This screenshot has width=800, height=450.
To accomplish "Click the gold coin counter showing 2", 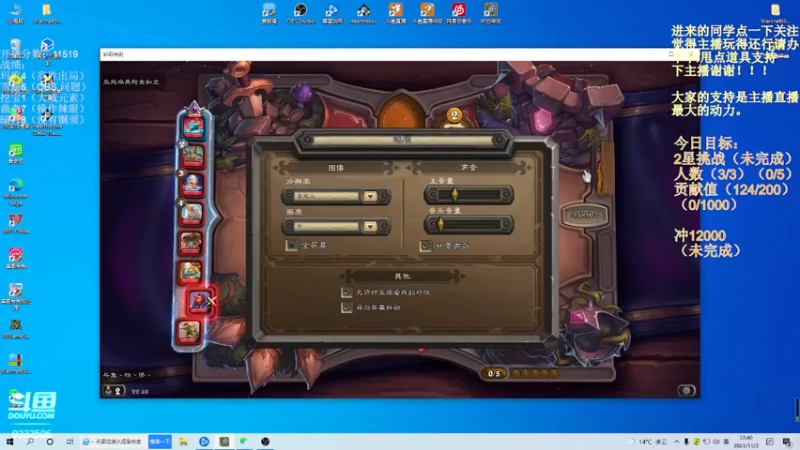I will (454, 116).
